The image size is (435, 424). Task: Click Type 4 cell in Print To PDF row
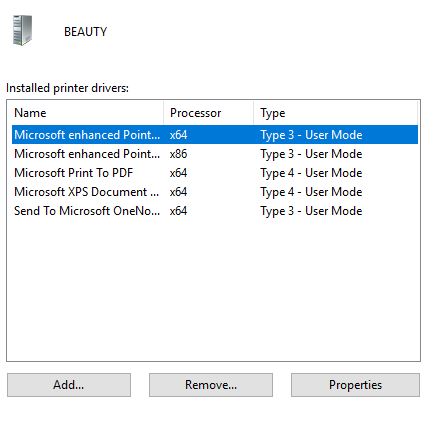pyautogui.click(x=311, y=173)
